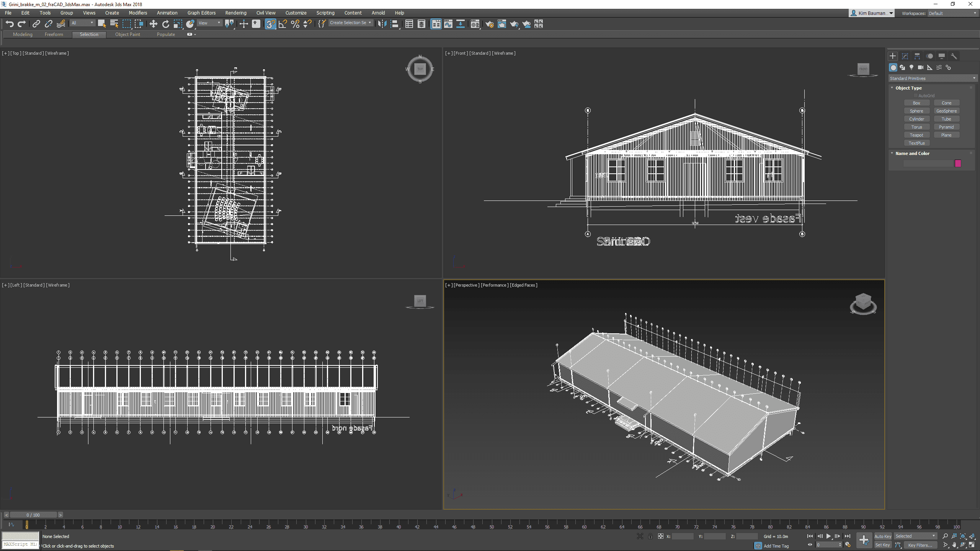Click the 0 / 100 time slider
The image size is (980, 551).
point(33,515)
